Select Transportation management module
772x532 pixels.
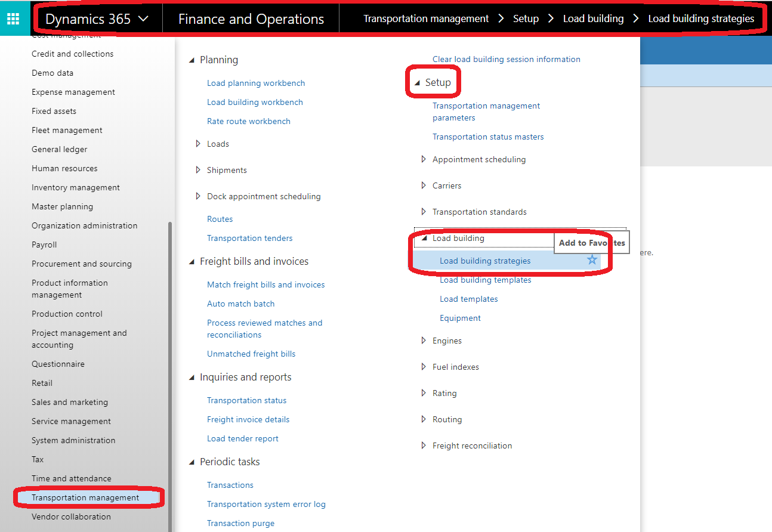(x=85, y=497)
